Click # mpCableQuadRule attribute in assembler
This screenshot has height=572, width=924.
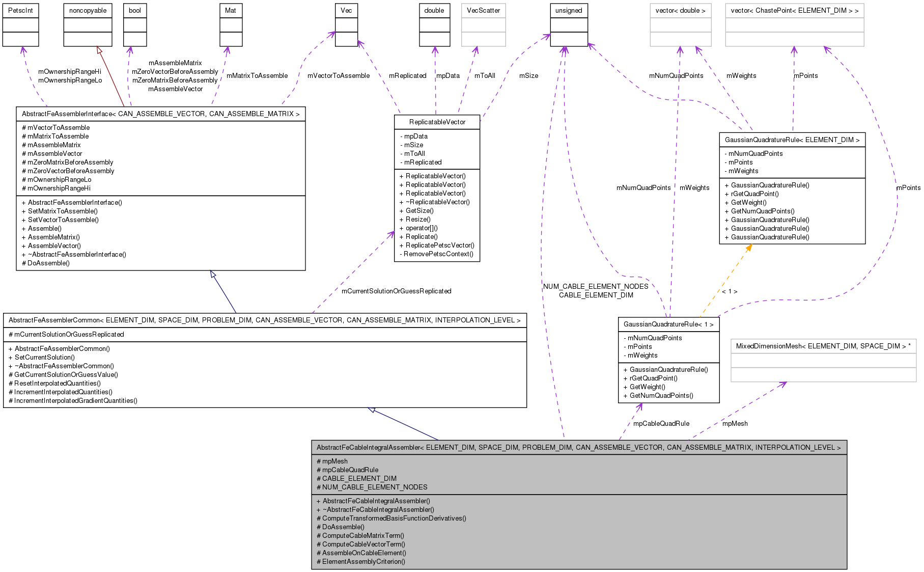coord(348,470)
